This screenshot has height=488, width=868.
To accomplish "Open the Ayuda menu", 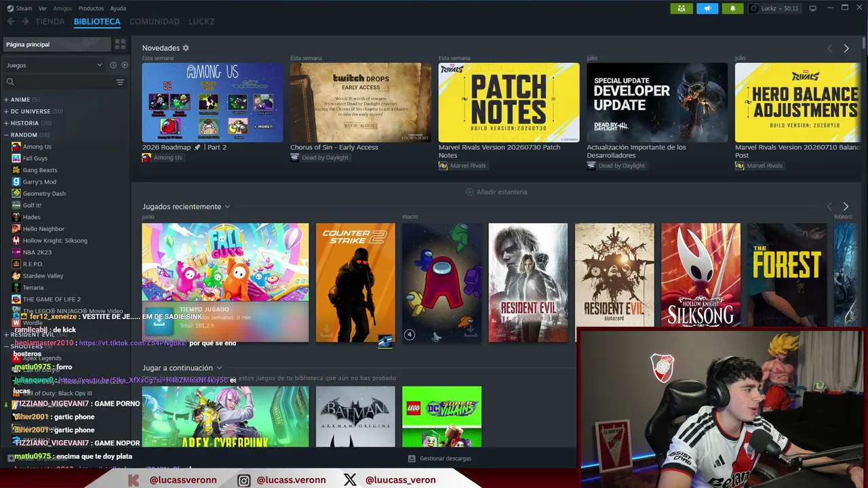I will click(118, 8).
